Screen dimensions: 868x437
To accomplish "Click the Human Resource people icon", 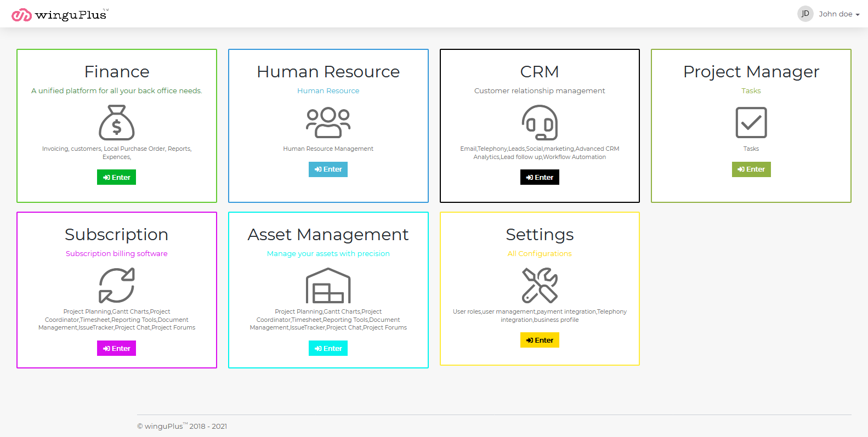I will [328, 122].
